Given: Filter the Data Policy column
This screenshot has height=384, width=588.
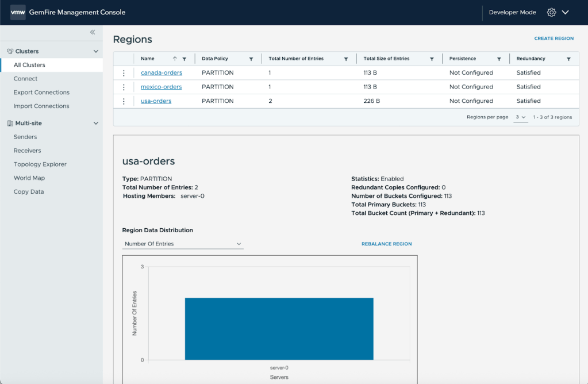Looking at the screenshot, I should [x=251, y=59].
